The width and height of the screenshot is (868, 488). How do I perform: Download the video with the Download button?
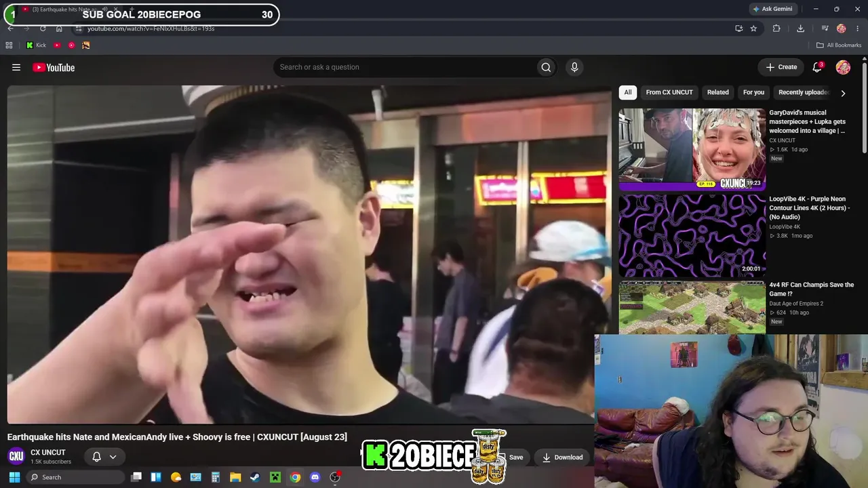562,457
